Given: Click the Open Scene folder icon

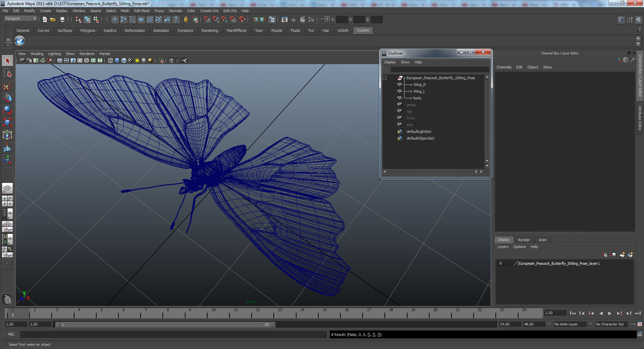Looking at the screenshot, I should 53,19.
